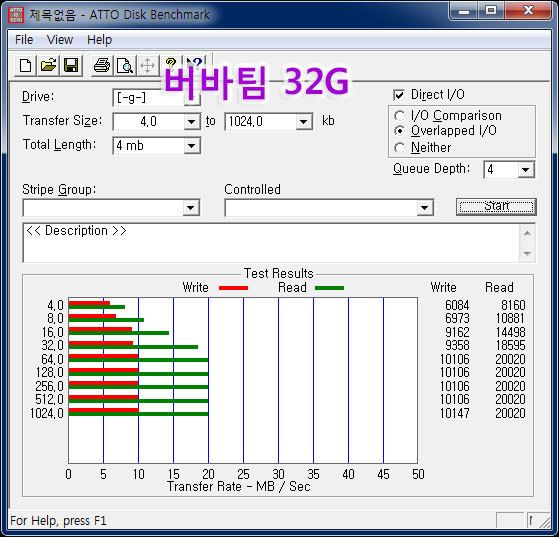Viewport: 559px width, 537px height.
Task: Click the green Read legend swatch
Action: (329, 288)
